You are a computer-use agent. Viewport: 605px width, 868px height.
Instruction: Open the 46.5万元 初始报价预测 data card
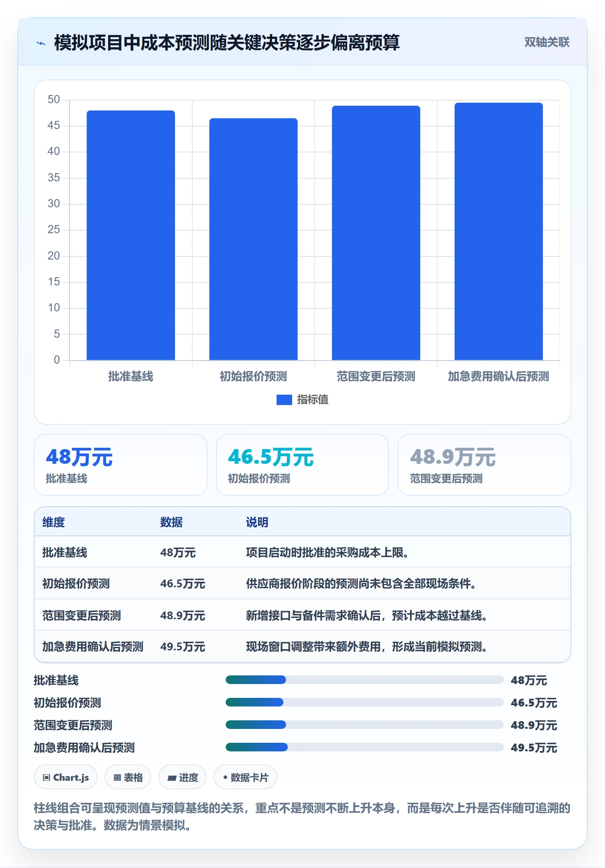pyautogui.click(x=302, y=465)
